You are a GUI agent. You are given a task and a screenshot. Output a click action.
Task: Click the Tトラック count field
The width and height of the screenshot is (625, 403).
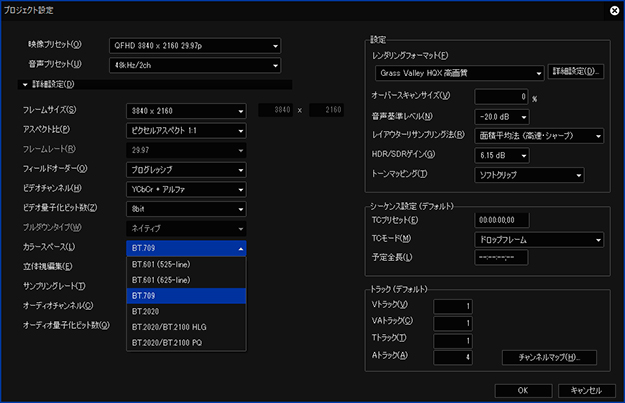click(x=453, y=341)
